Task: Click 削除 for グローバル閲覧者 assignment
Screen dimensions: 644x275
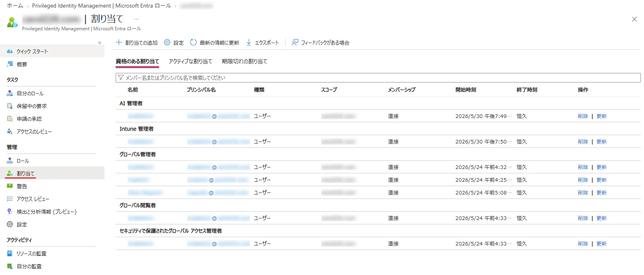Action: 583,218
